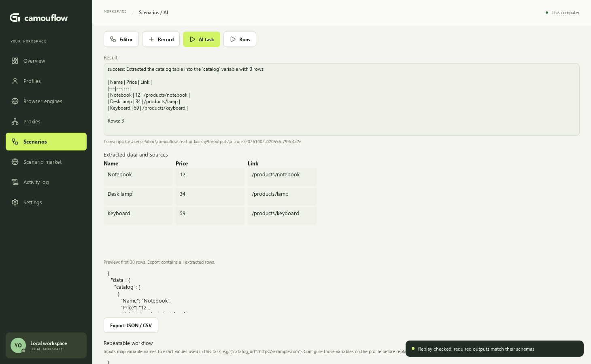This screenshot has width=591, height=364.
Task: Click the /products/keyboard link cell in table
Action: [282, 216]
